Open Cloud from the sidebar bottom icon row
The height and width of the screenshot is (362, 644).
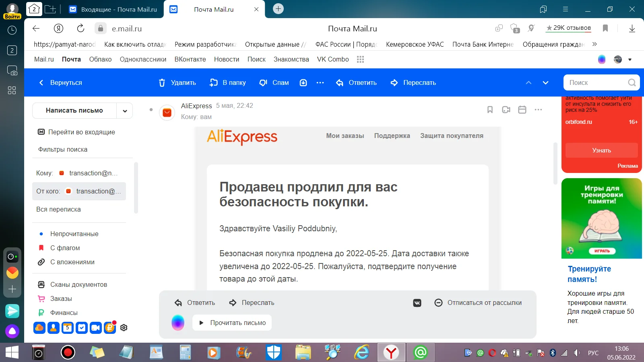39,328
